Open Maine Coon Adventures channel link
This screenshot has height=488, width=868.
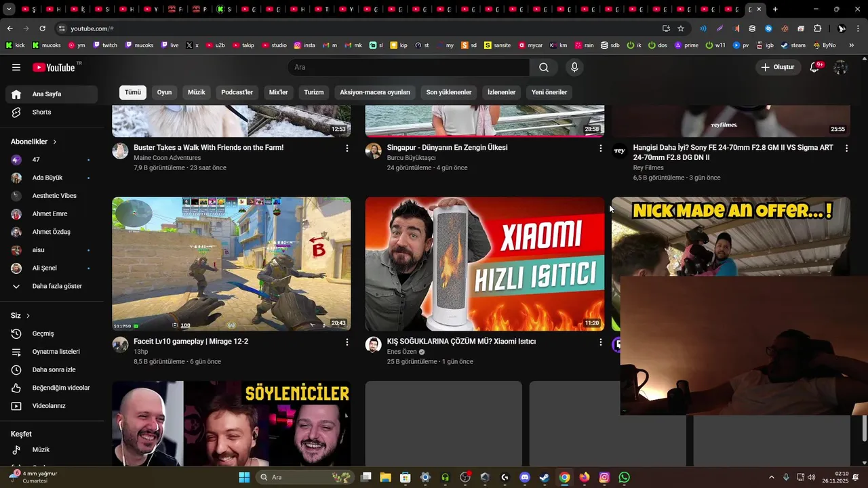pyautogui.click(x=167, y=158)
